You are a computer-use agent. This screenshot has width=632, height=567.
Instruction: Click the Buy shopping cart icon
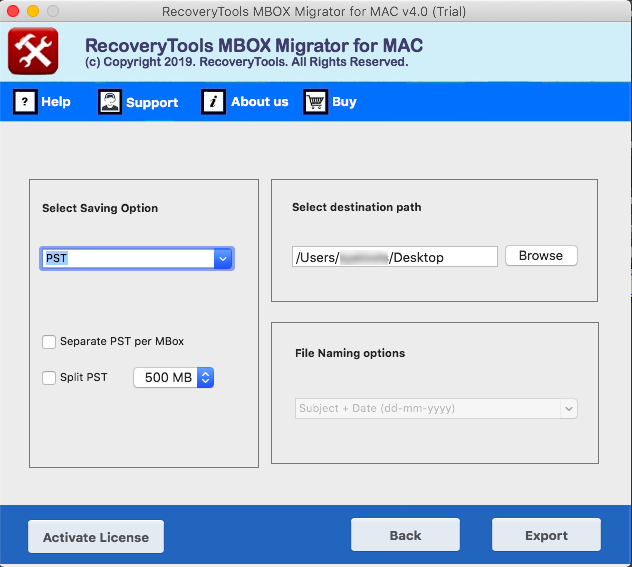pos(315,102)
